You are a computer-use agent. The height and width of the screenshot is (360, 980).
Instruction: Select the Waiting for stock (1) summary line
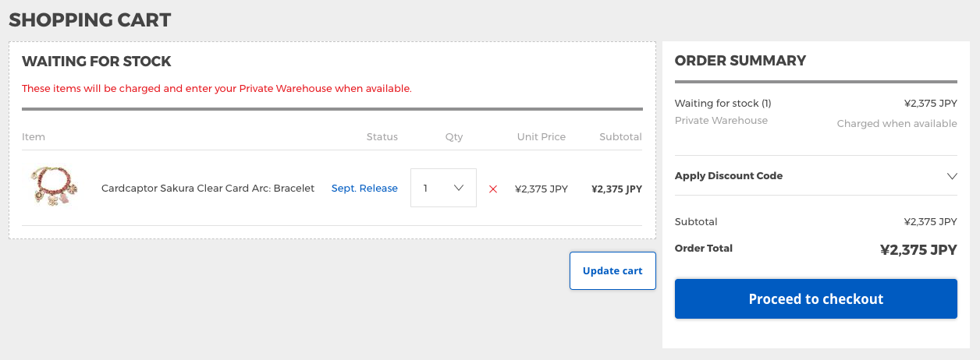(723, 103)
